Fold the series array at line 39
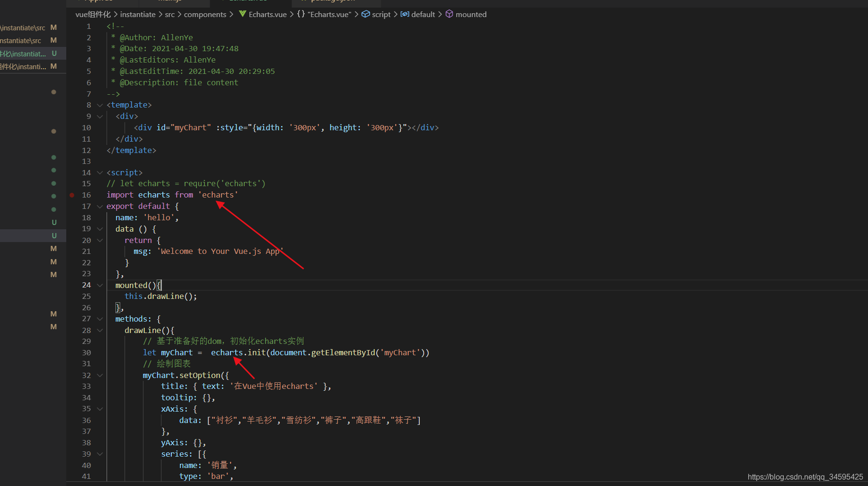 point(100,454)
